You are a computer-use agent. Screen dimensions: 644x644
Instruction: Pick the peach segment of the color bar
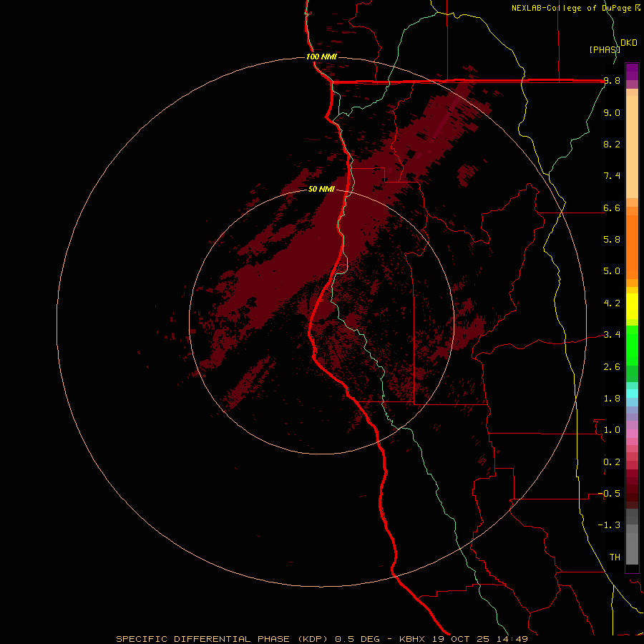point(632,147)
